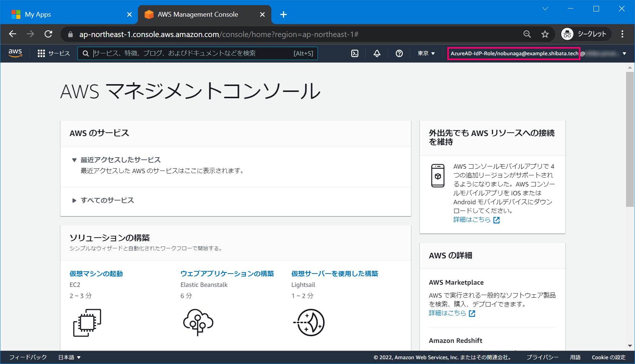Click the EC2 virtual machine chip icon
The width and height of the screenshot is (635, 364).
click(x=87, y=322)
